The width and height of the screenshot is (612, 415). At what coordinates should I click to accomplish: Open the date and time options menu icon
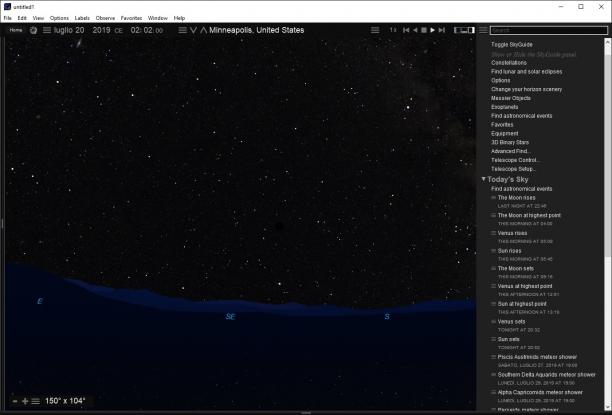[x=47, y=30]
